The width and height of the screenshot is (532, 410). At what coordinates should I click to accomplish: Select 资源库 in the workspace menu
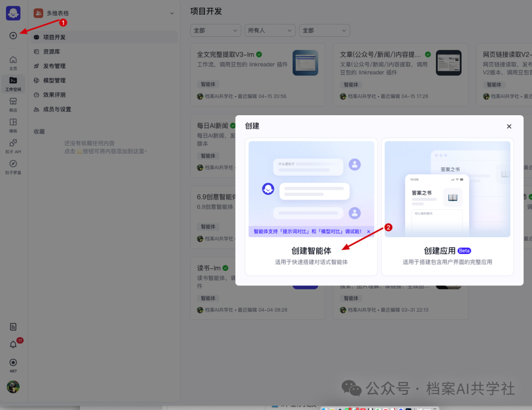[x=104, y=52]
